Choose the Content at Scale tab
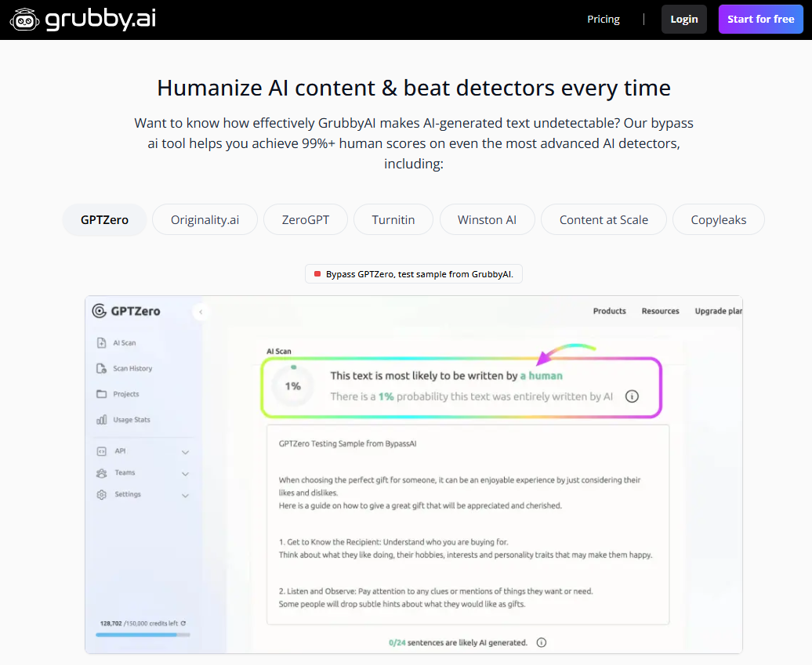The width and height of the screenshot is (812, 665). pos(604,220)
